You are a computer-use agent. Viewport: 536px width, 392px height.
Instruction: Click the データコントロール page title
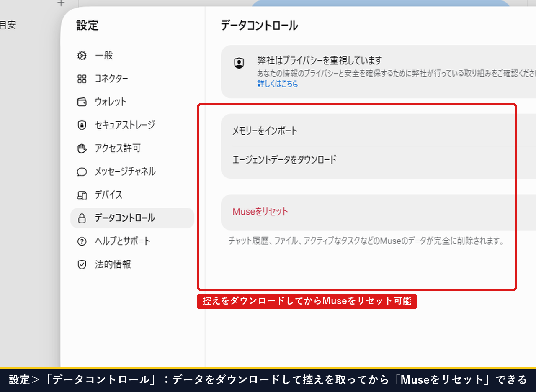click(x=259, y=26)
